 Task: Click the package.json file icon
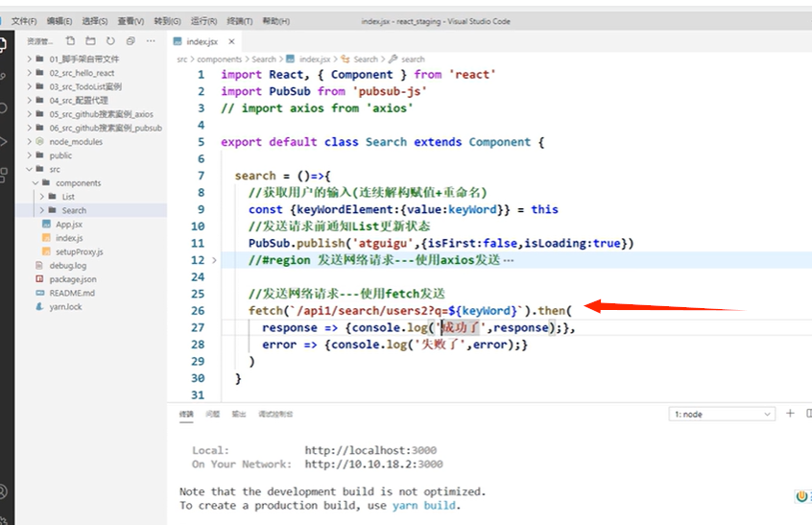39,279
